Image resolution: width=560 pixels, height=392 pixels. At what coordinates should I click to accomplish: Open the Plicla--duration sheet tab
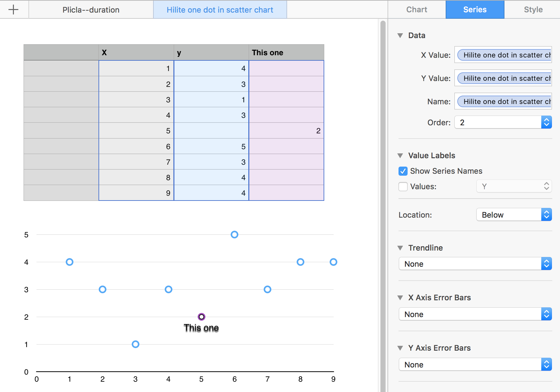click(91, 10)
